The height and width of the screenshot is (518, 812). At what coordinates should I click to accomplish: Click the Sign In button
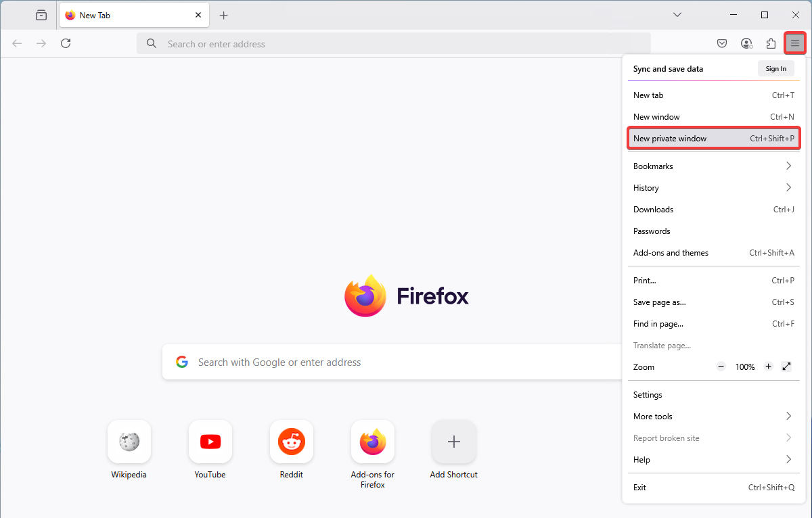[776, 68]
